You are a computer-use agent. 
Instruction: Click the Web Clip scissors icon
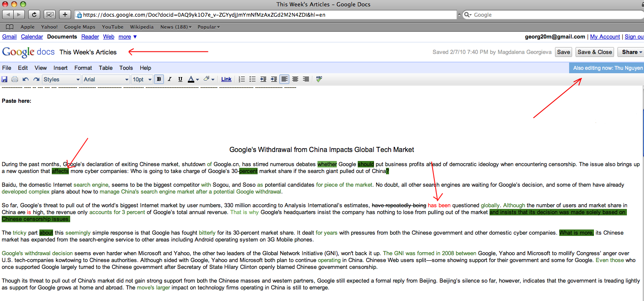(50, 15)
